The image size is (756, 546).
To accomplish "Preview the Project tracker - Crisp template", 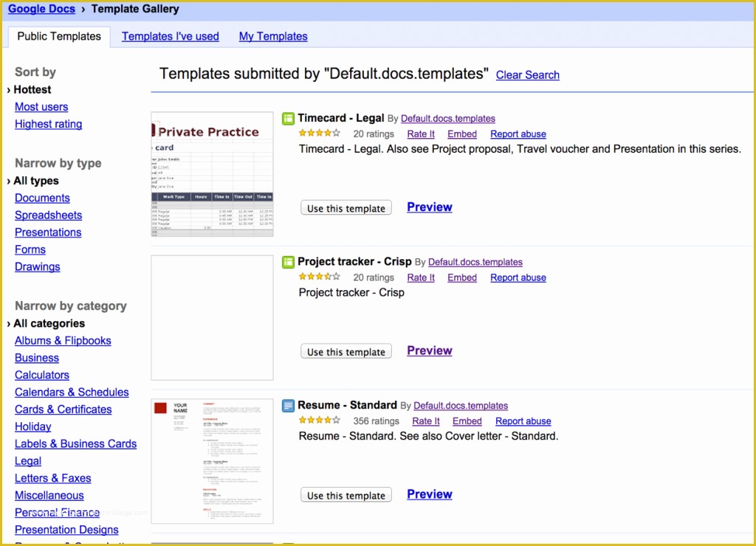I will point(430,350).
